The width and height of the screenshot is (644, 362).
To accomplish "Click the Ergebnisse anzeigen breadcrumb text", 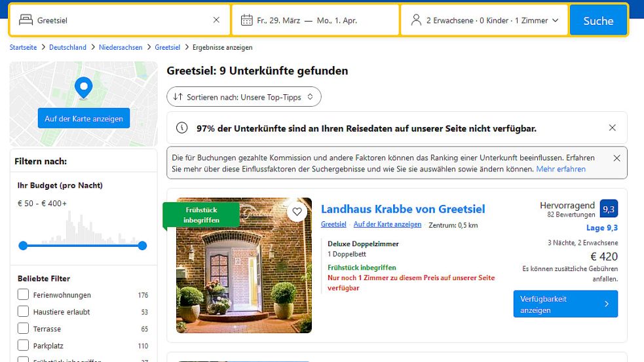I will point(222,47).
